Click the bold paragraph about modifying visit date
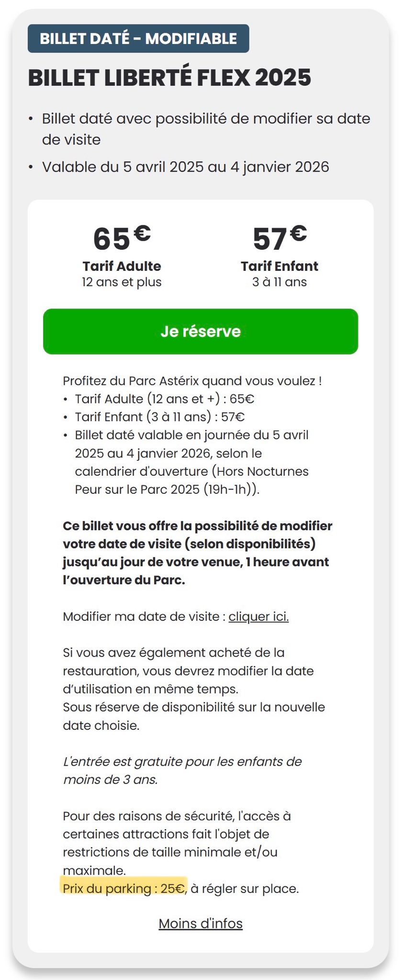This screenshot has width=404, height=980. [197, 553]
